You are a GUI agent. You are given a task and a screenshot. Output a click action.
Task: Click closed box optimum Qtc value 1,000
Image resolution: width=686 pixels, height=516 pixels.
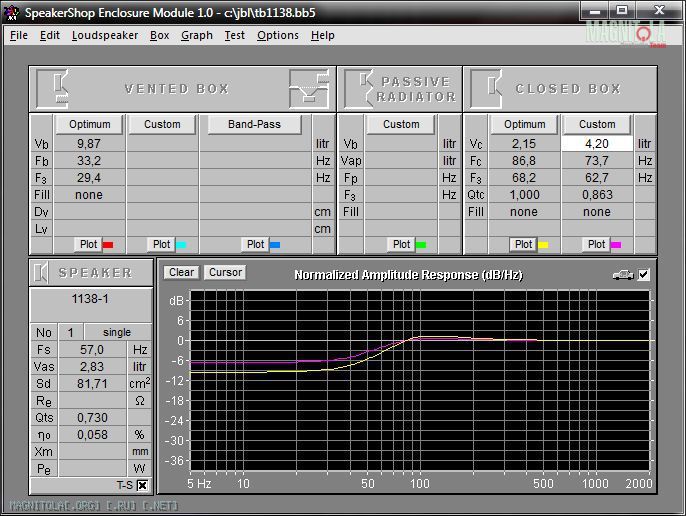point(524,195)
